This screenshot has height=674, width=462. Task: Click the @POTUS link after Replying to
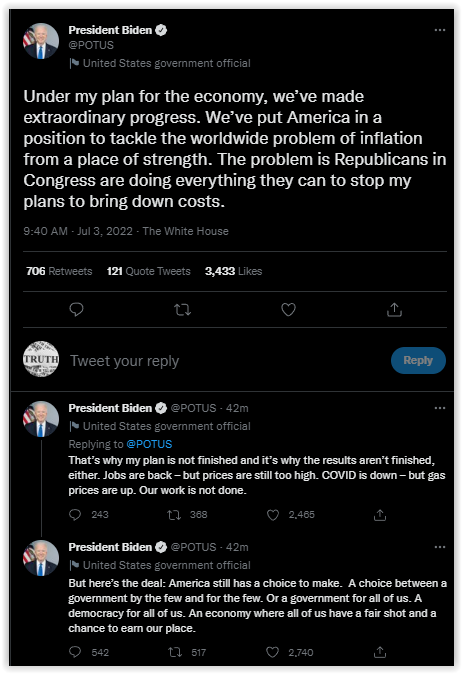pos(149,444)
